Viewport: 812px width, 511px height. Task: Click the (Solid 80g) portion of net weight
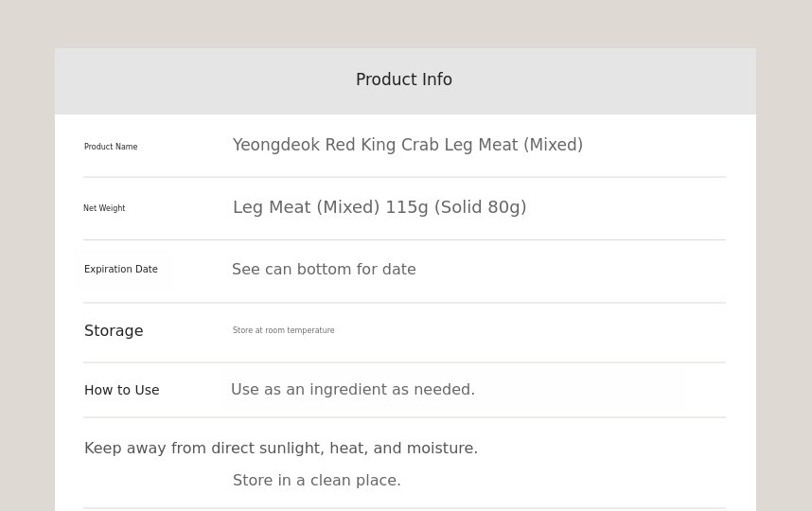click(x=480, y=207)
